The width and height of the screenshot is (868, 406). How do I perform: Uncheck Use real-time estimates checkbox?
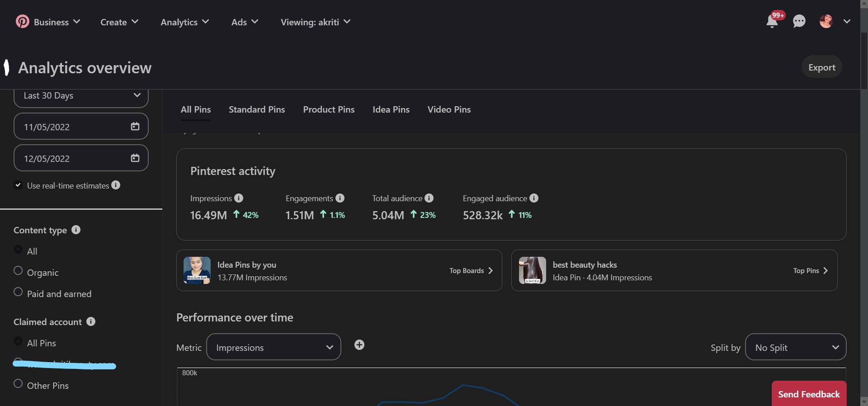pyautogui.click(x=18, y=185)
